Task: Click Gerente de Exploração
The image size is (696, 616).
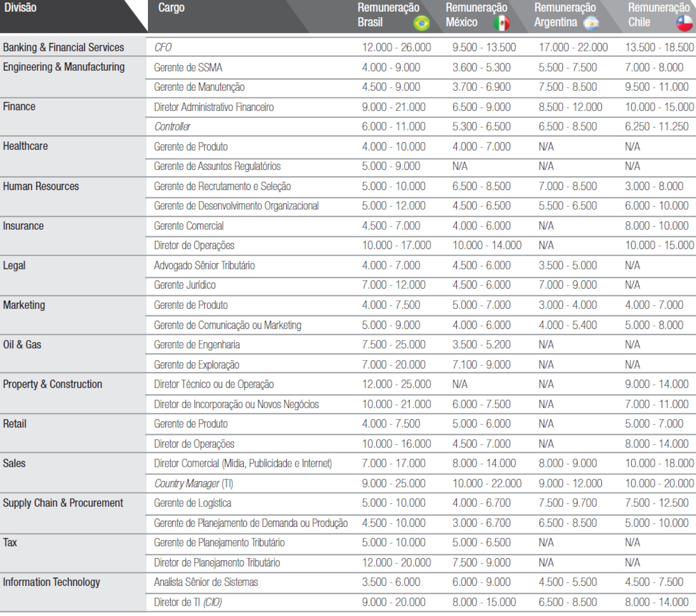Action: coord(197,365)
